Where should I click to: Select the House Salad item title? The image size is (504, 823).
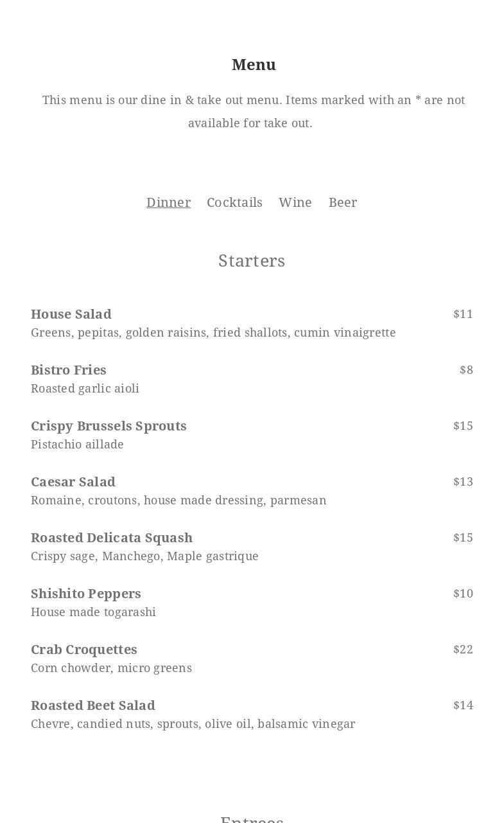(71, 314)
